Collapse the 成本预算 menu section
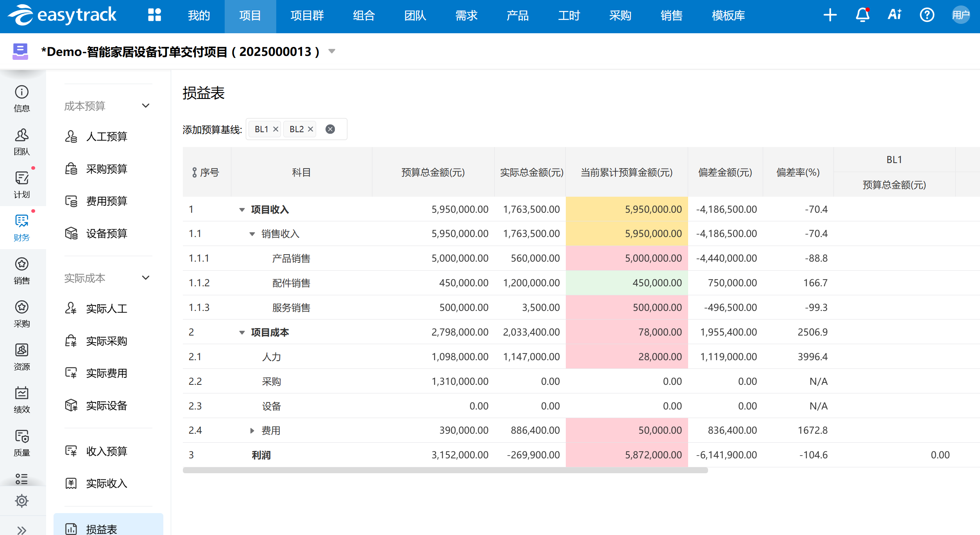 tap(146, 106)
